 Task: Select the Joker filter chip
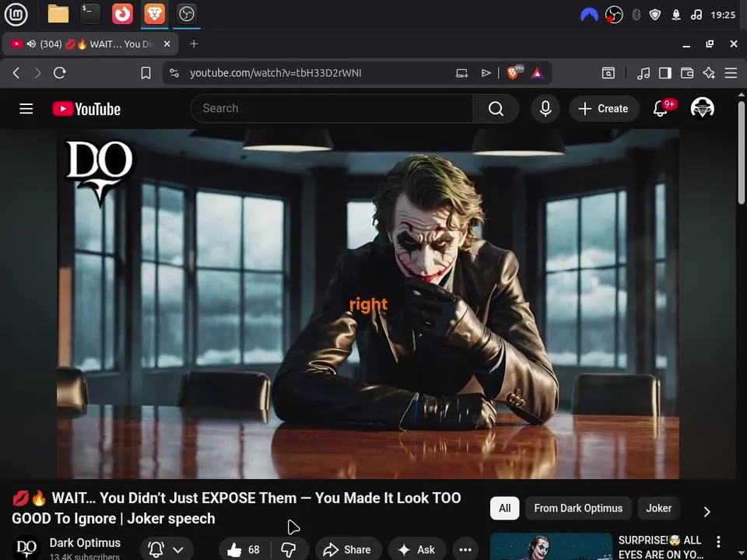click(659, 508)
